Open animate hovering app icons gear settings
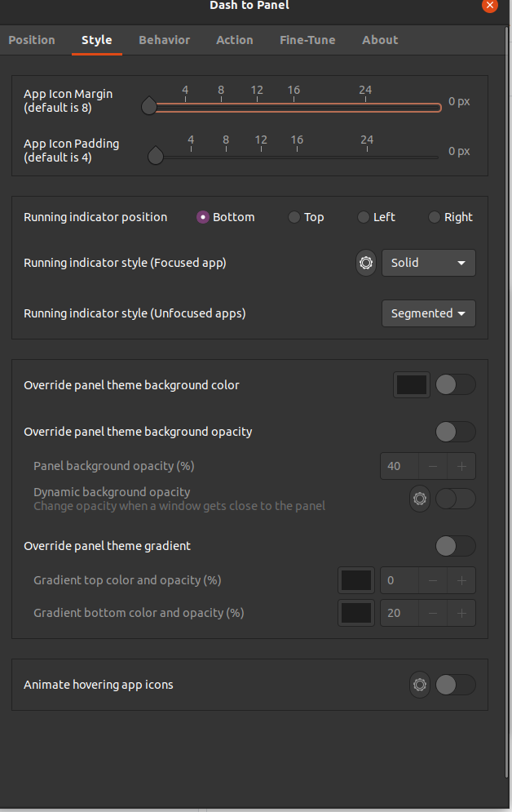 [x=420, y=685]
